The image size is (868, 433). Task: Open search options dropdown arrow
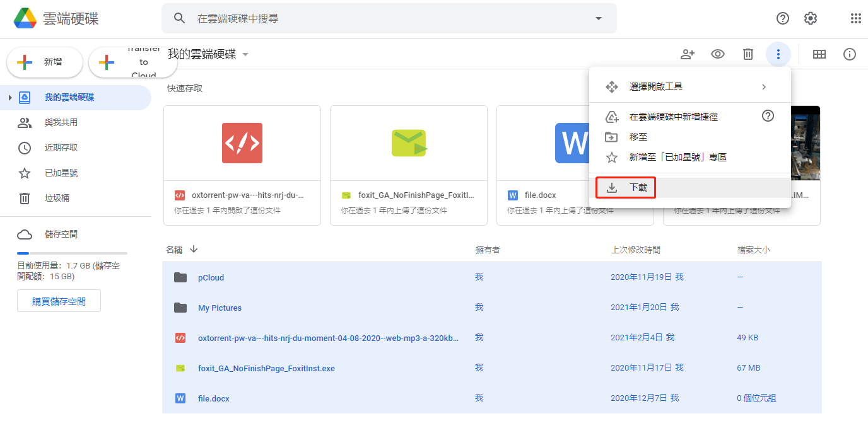click(x=598, y=18)
